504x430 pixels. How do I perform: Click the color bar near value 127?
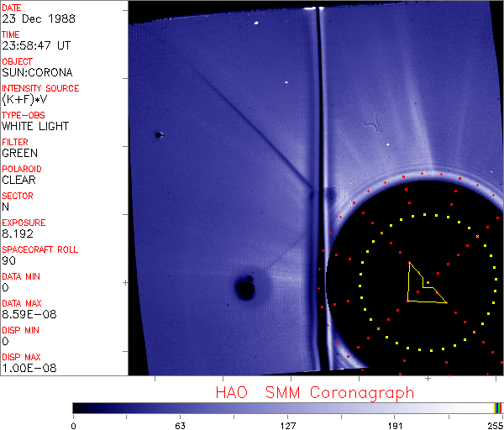pos(287,407)
